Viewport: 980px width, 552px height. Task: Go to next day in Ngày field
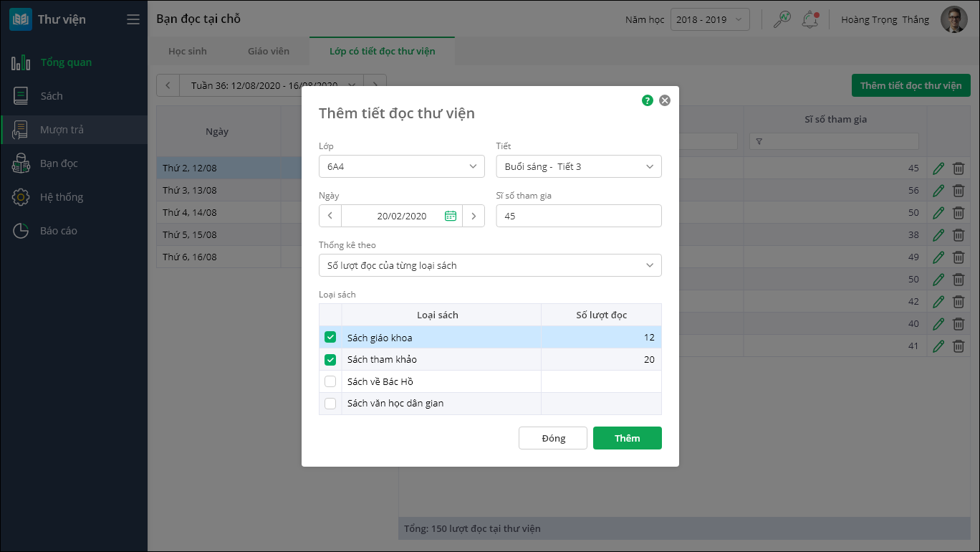pos(474,216)
